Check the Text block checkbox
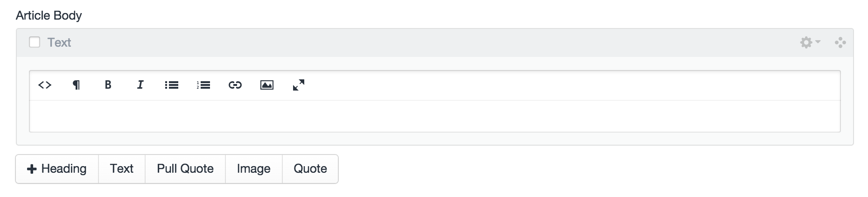This screenshot has width=868, height=197. point(35,42)
